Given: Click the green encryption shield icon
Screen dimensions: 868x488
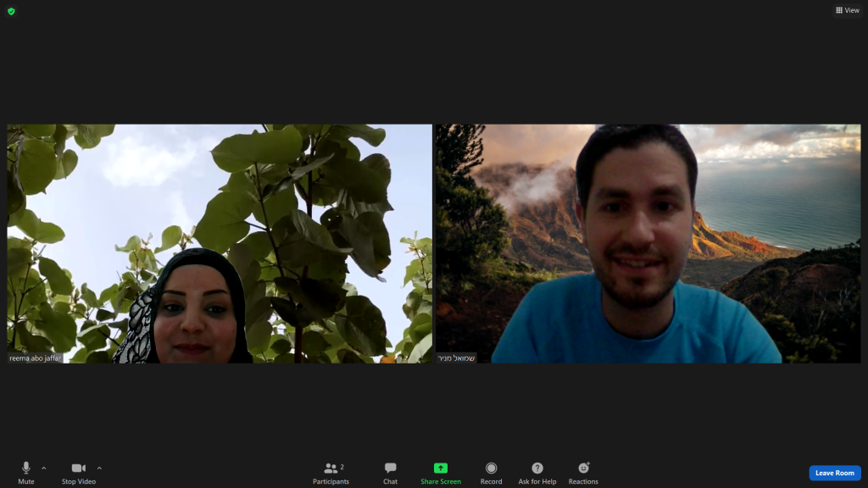Looking at the screenshot, I should [11, 11].
